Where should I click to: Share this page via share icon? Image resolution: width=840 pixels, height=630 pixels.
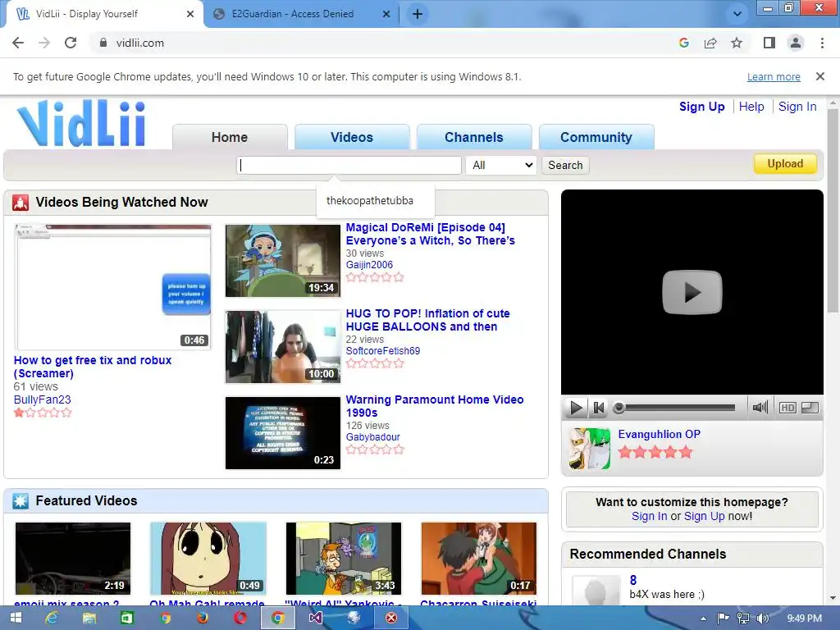710,43
